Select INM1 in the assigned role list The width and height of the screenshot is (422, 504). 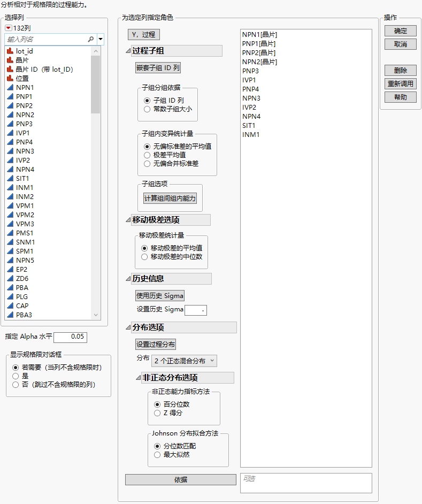(x=251, y=135)
